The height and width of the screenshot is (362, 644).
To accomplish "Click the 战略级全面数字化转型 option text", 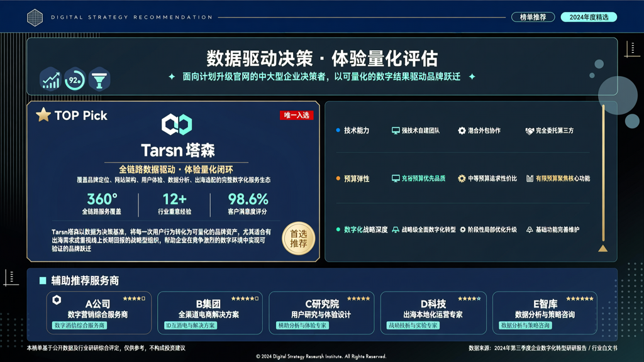I will (428, 230).
